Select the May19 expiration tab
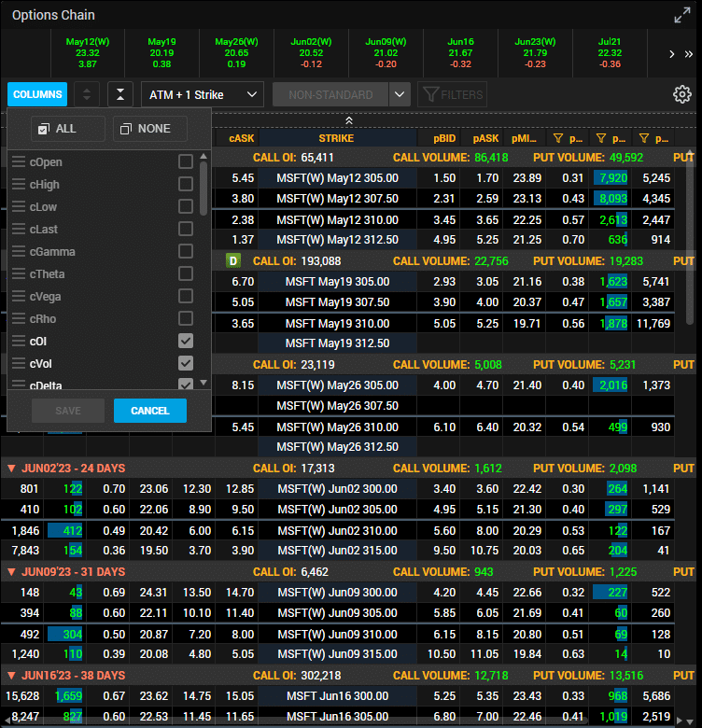This screenshot has width=702, height=728. point(161,53)
